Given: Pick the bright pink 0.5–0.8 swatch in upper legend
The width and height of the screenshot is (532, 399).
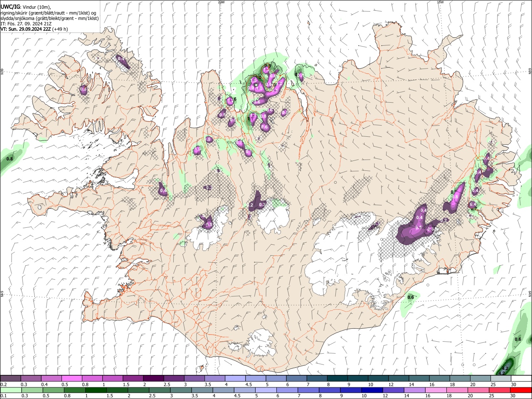Looking at the screenshot, I should click(x=71, y=379).
